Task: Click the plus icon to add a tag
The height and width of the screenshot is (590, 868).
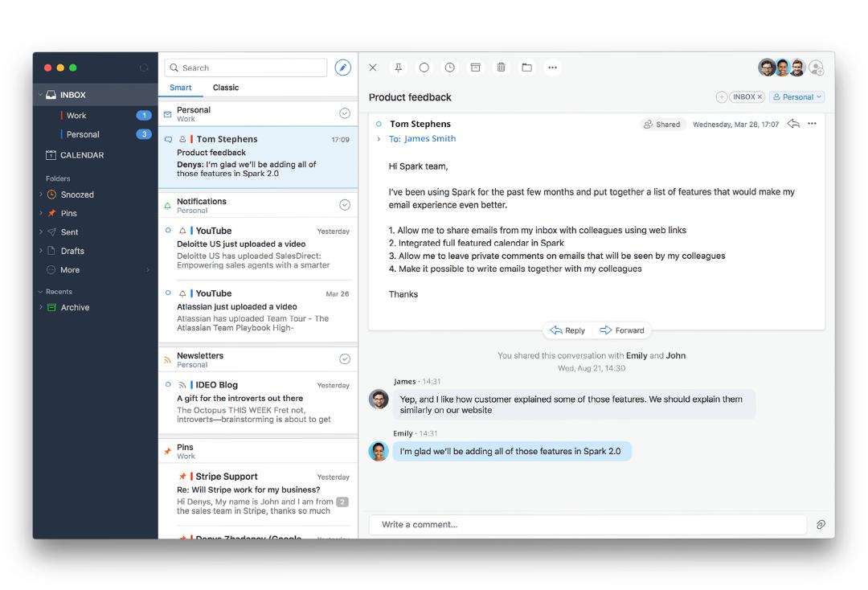Action: click(x=721, y=96)
